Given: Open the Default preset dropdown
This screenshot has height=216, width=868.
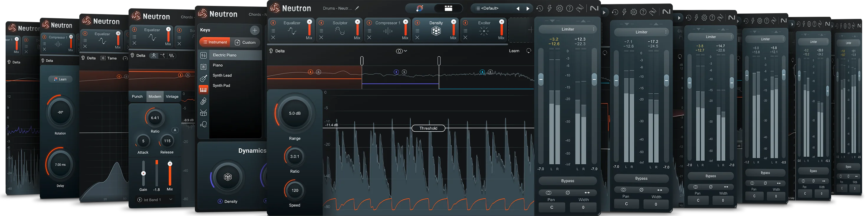Looking at the screenshot, I should point(493,9).
